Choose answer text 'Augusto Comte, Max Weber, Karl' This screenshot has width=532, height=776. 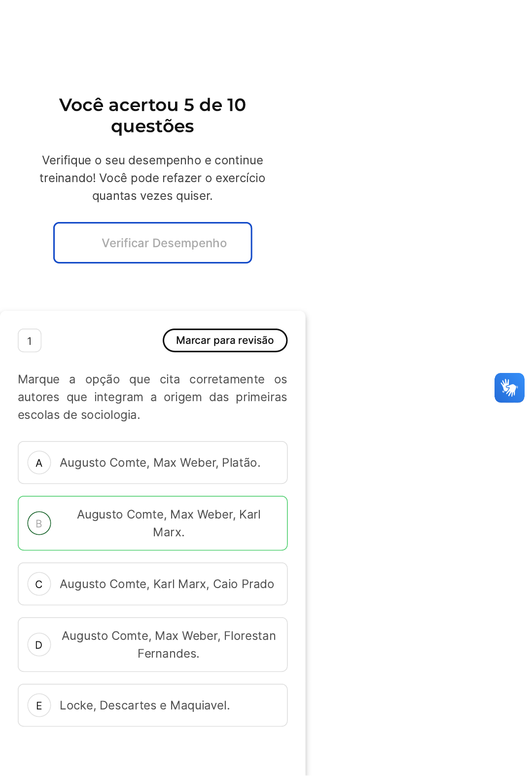(169, 515)
